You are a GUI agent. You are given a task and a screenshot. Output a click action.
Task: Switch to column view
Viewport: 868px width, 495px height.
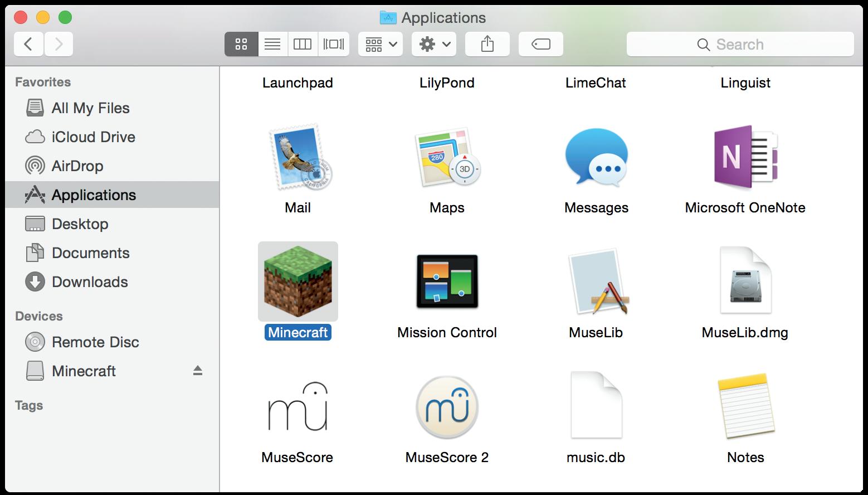(x=303, y=44)
